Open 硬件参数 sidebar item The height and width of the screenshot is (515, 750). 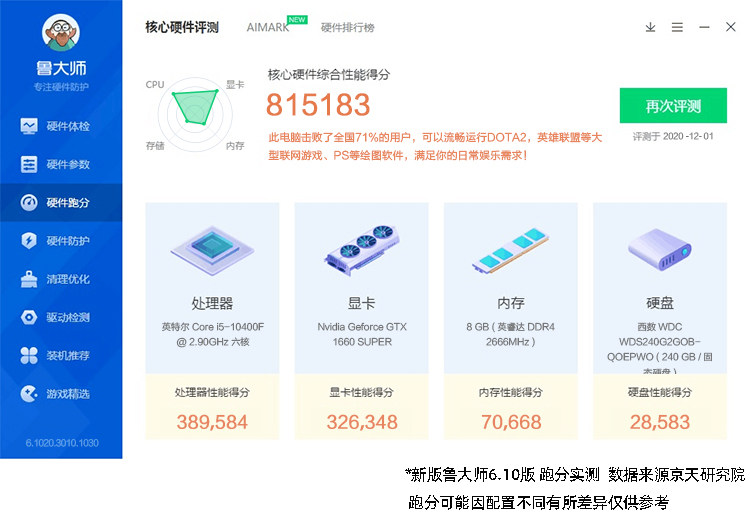pos(61,164)
